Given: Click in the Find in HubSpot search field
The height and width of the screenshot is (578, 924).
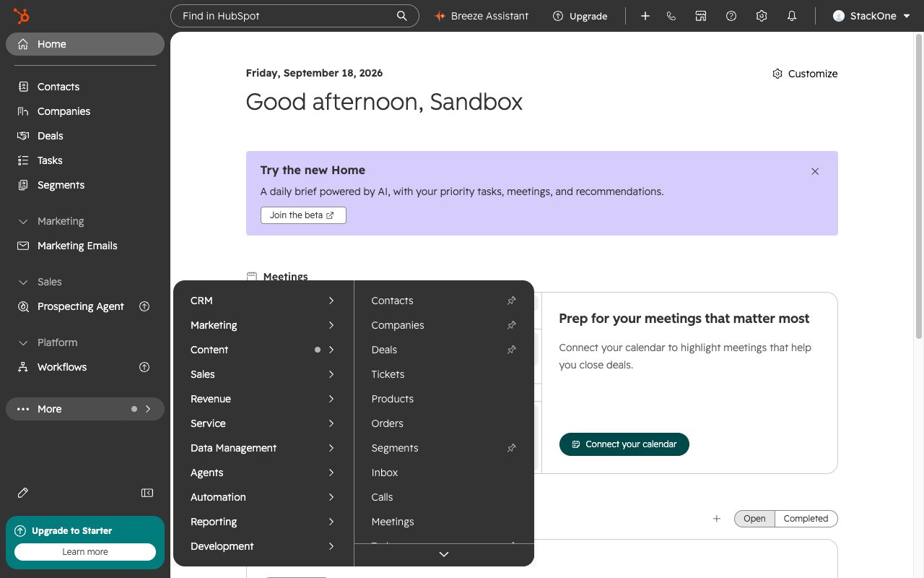Looking at the screenshot, I should [x=295, y=16].
